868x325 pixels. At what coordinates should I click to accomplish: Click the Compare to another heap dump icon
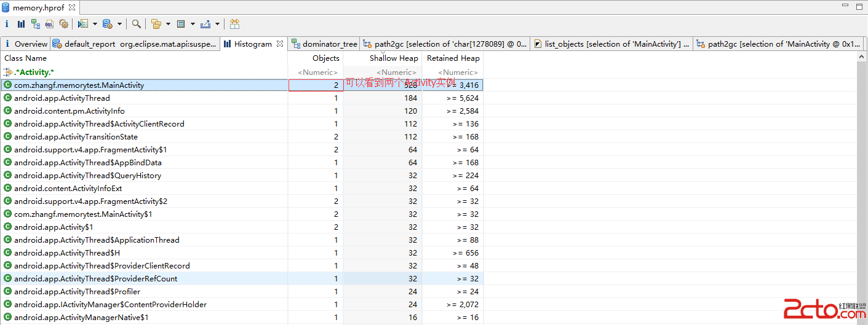234,24
